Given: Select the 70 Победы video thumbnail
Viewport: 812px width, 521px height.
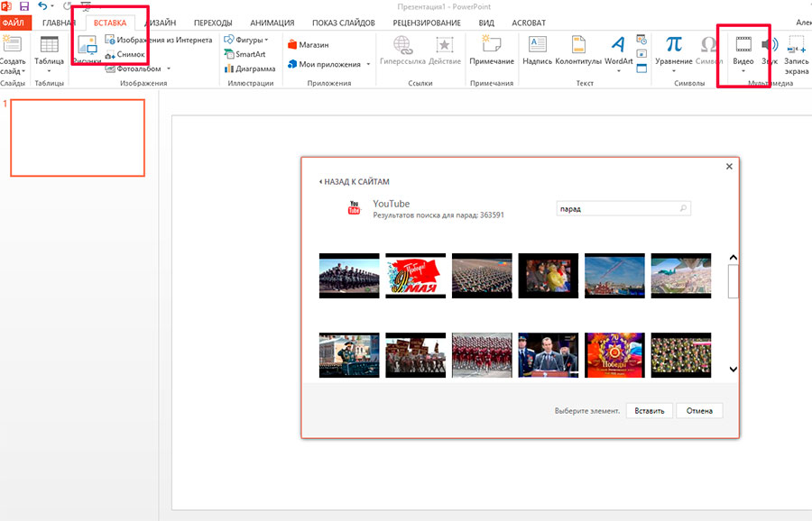Looking at the screenshot, I should click(x=614, y=355).
